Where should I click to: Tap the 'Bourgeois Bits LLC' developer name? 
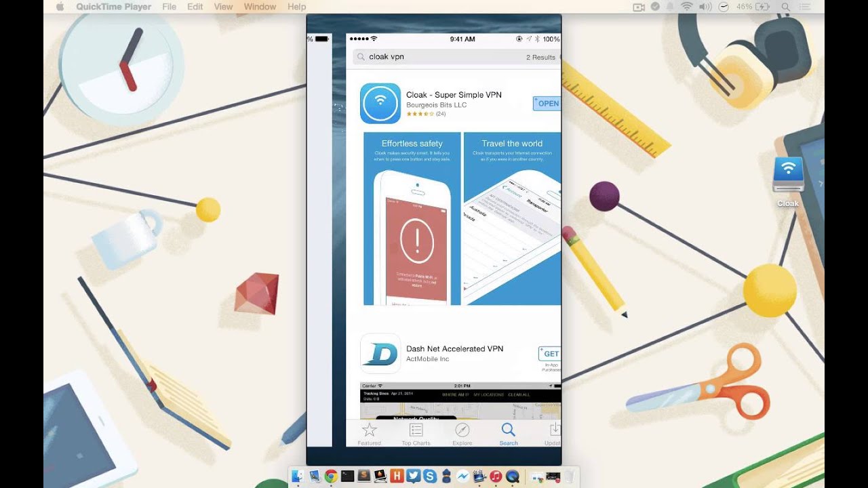pos(436,105)
